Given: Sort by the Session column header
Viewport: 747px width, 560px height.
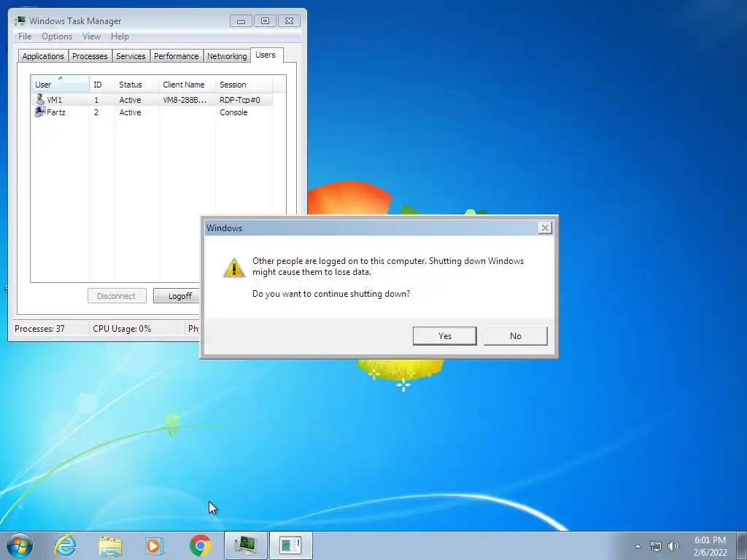Looking at the screenshot, I should click(244, 85).
